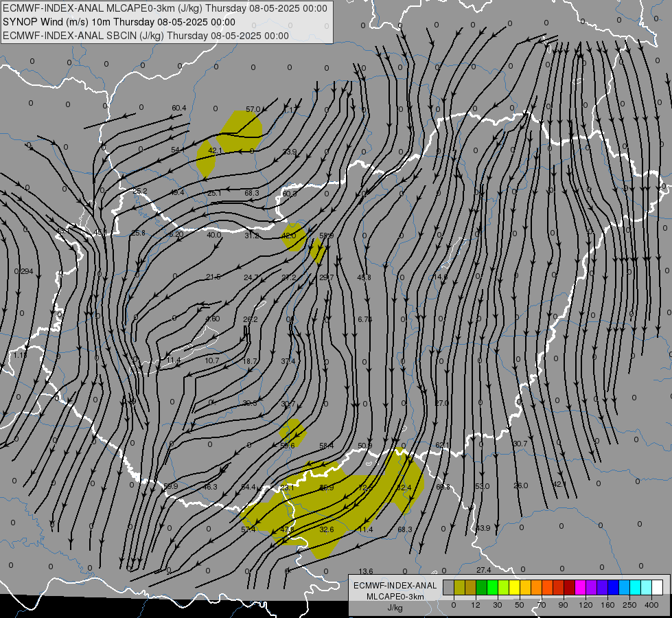Click the legend title ECMWF-INDEX-ANAL

click(395, 586)
